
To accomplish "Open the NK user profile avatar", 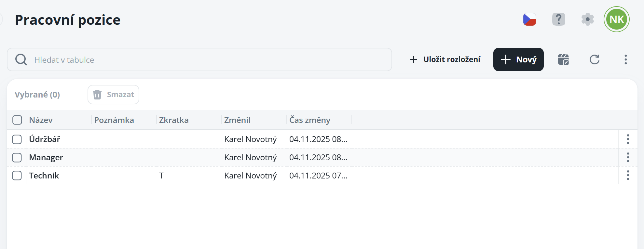I will coord(616,20).
